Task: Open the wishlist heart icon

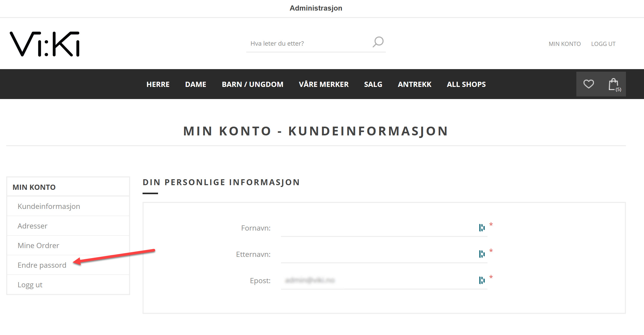Action: [x=588, y=84]
